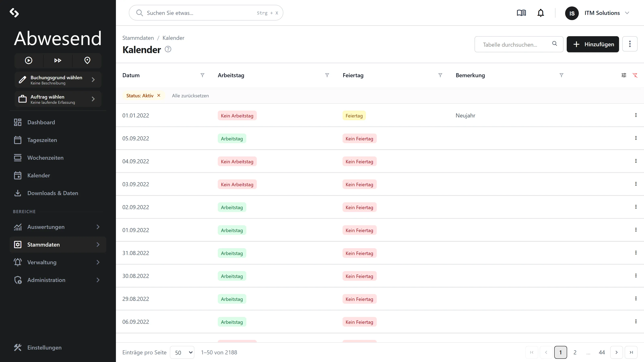Clear all filters with red filter icon
Screen dimensions: 644x362
(x=635, y=75)
